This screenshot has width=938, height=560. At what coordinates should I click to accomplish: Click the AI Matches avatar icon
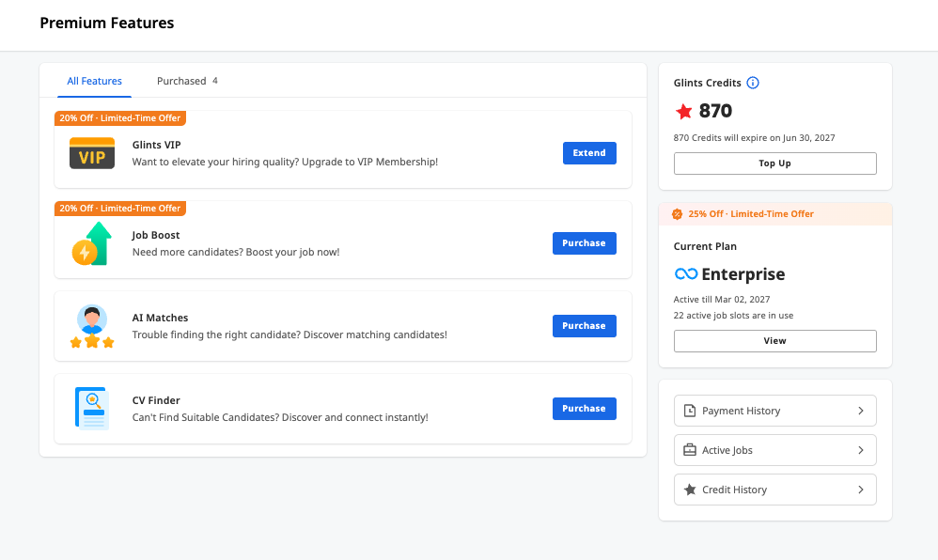coord(92,326)
